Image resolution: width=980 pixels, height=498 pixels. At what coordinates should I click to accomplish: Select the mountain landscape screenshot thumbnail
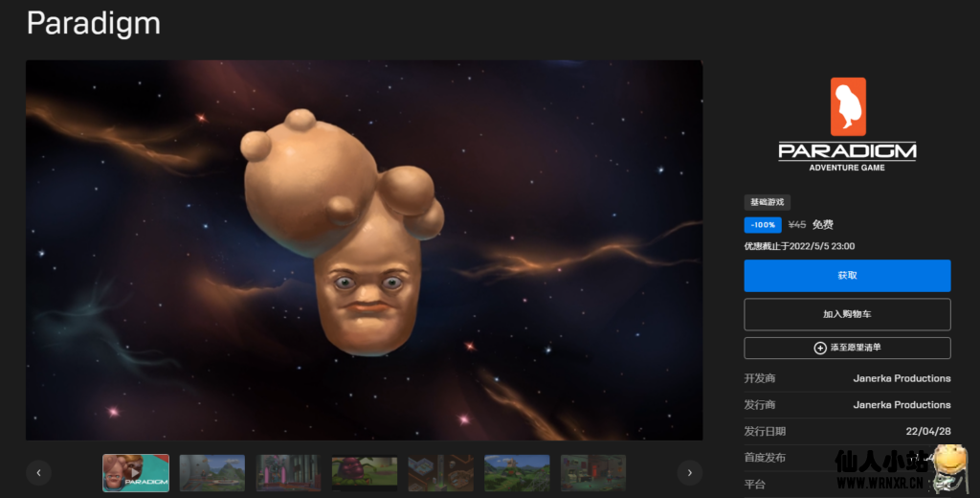[x=212, y=473]
